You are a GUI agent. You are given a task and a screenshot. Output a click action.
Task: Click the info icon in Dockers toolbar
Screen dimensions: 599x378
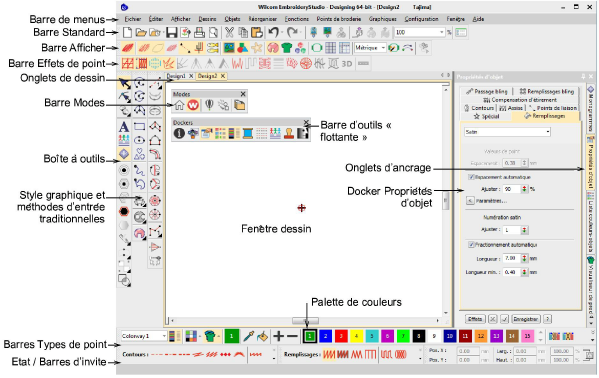pyautogui.click(x=179, y=133)
